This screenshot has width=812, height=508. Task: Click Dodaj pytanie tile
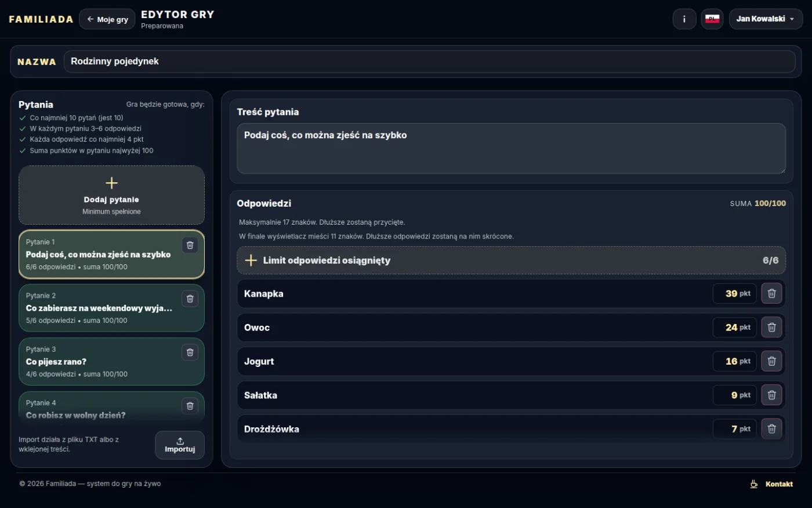click(111, 196)
